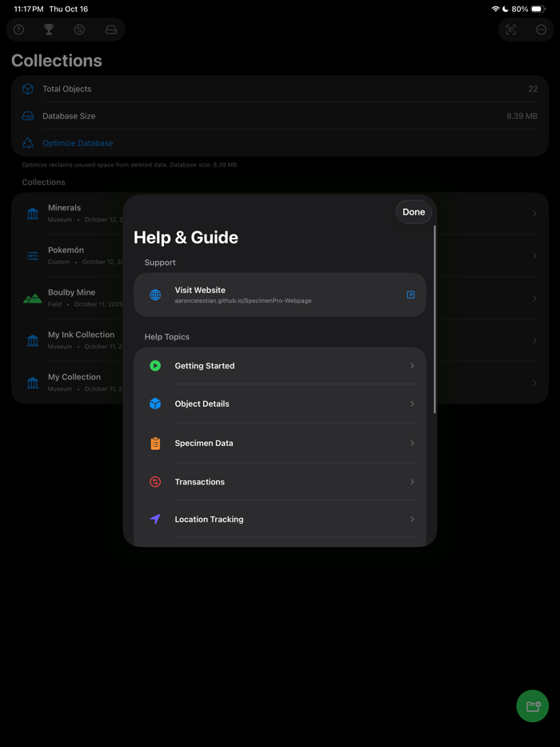Image resolution: width=560 pixels, height=747 pixels.
Task: Click the Boulby Mine mountain icon
Action: pos(33,298)
